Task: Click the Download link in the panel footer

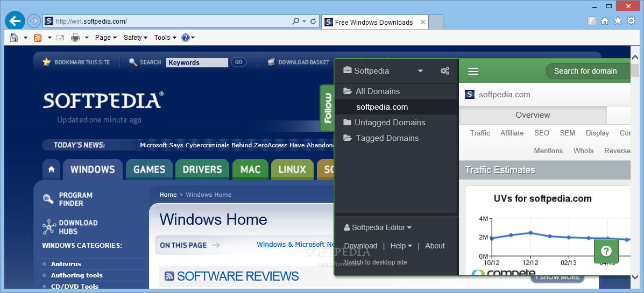Action: point(360,246)
